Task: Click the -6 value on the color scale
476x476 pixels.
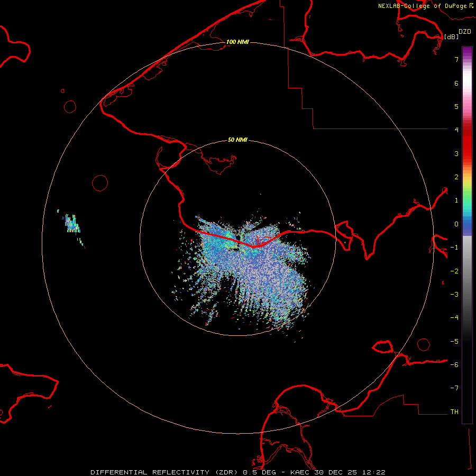Action: pyautogui.click(x=454, y=365)
